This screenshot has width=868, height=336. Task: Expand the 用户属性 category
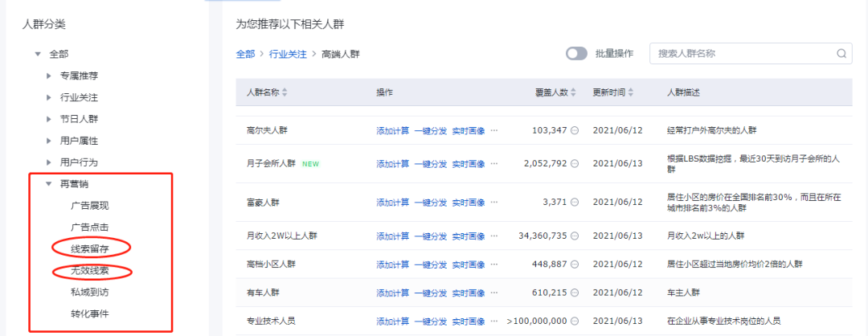(x=49, y=141)
